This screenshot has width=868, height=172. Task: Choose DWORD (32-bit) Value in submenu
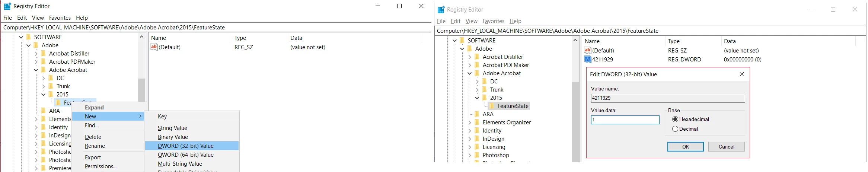[192, 146]
